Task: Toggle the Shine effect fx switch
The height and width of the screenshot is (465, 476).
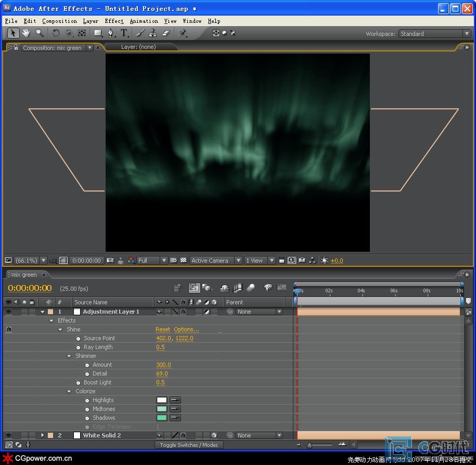Action: [x=9, y=329]
